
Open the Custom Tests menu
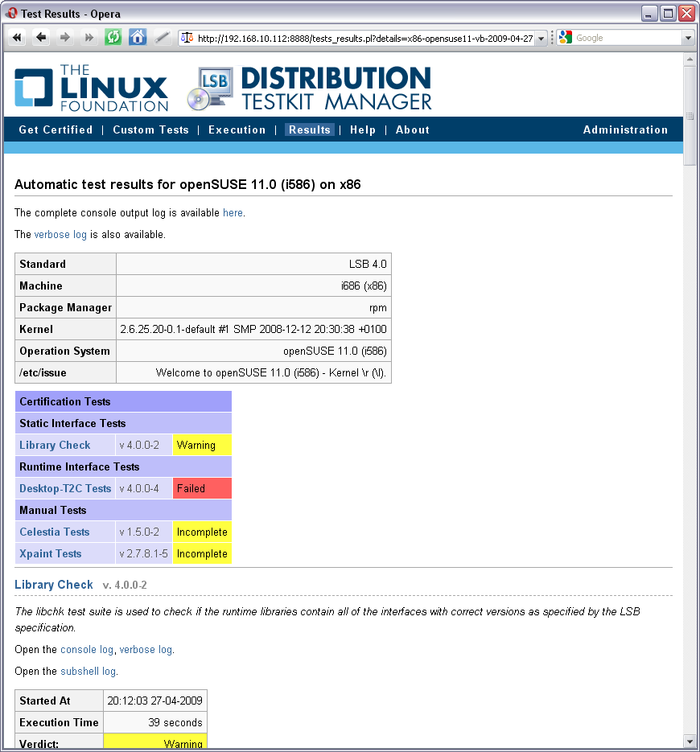point(150,130)
